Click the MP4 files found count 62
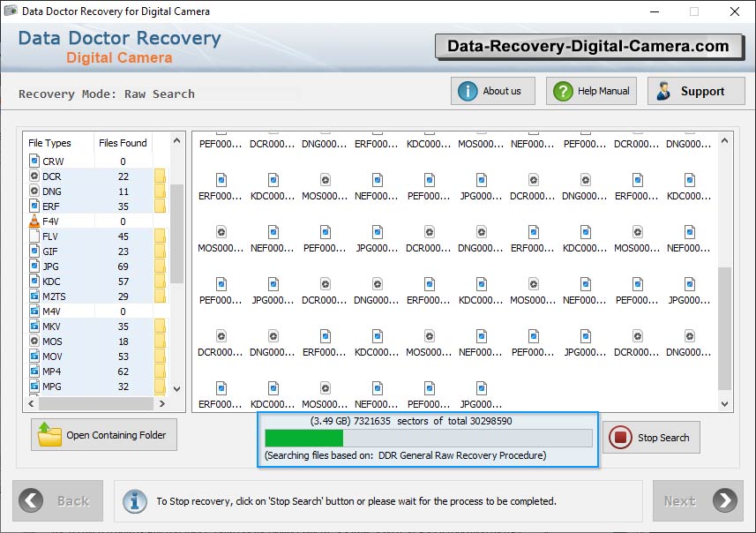 click(x=124, y=372)
